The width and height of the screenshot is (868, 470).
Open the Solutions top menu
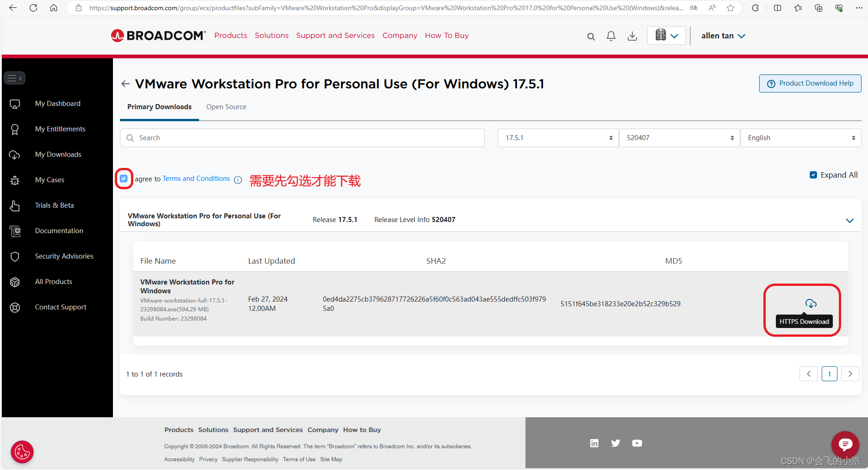tap(272, 36)
